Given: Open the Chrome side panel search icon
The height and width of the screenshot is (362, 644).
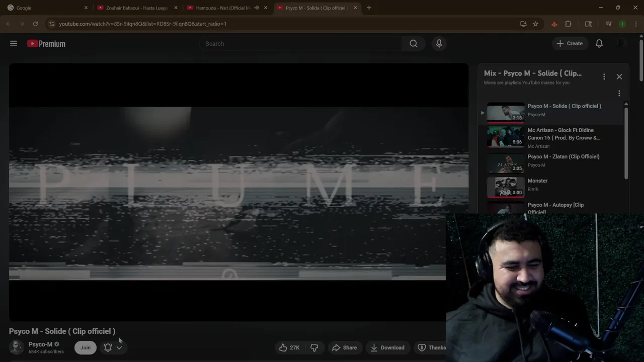Looking at the screenshot, I should [x=588, y=24].
